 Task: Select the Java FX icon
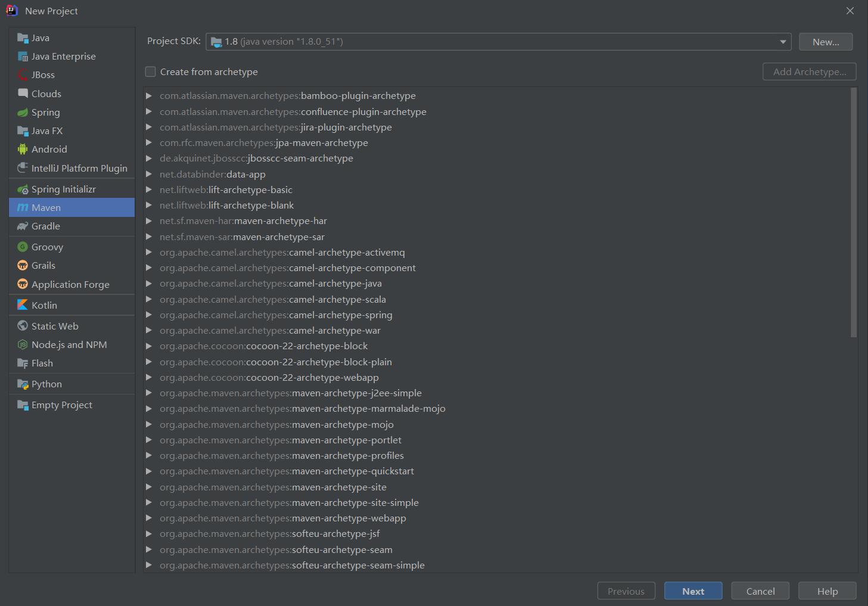[23, 131]
